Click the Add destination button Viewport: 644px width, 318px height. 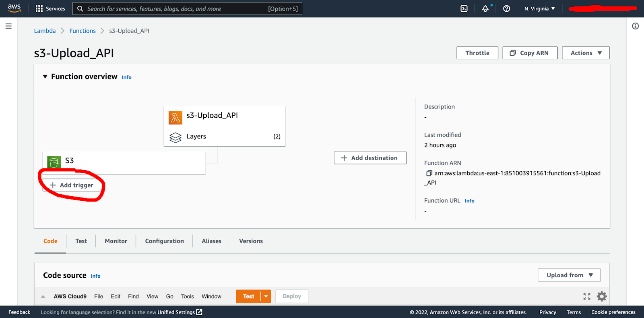tap(370, 158)
